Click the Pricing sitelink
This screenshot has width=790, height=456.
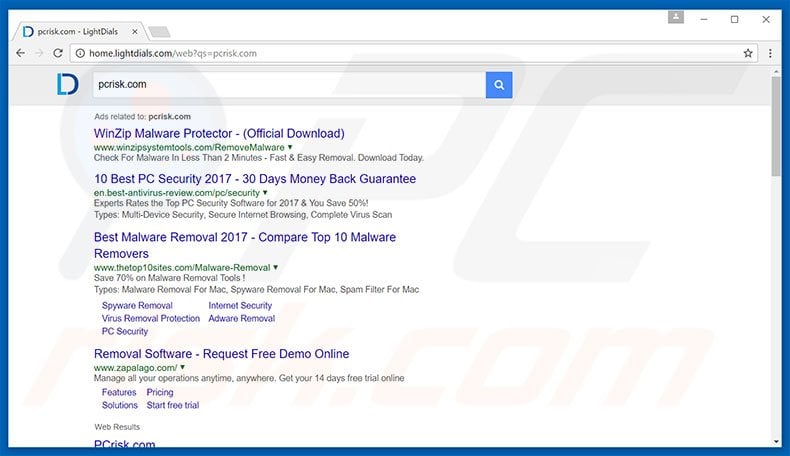(160, 392)
